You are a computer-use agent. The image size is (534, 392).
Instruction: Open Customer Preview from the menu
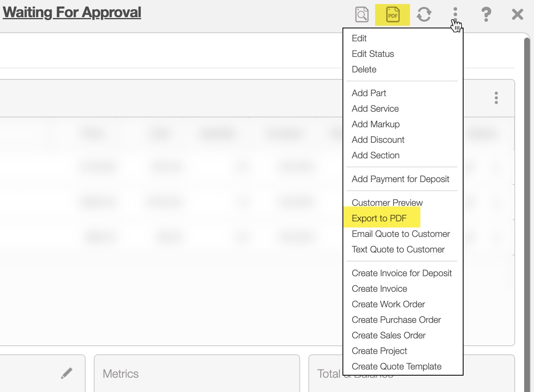[387, 203]
